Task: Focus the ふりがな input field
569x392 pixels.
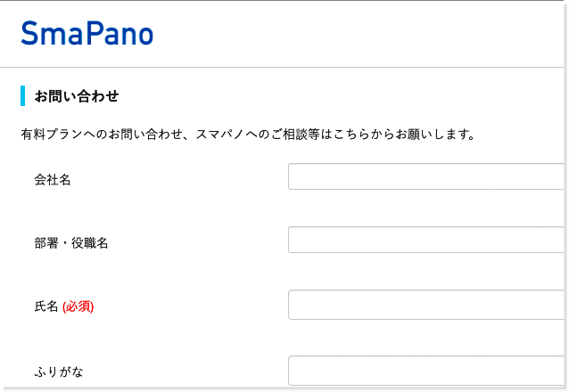Action: coord(426,371)
